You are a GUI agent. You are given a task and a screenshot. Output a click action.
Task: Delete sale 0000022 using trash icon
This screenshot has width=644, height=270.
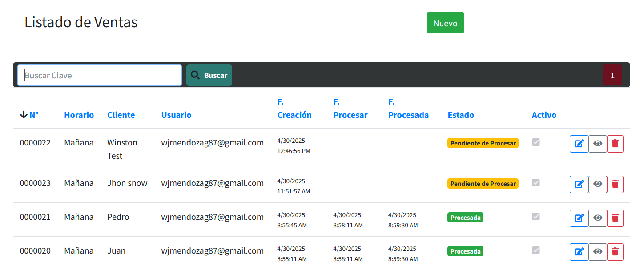615,144
